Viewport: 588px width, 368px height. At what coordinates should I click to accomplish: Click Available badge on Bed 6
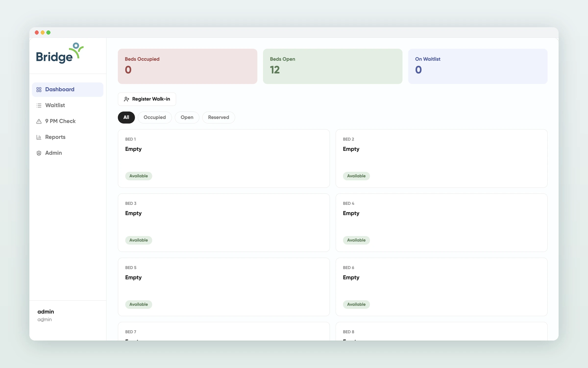click(356, 304)
